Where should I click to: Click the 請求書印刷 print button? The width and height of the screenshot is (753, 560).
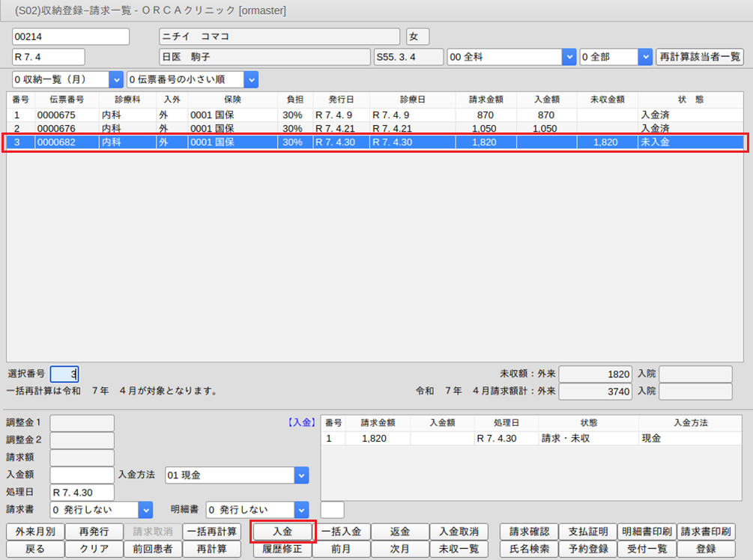706,532
